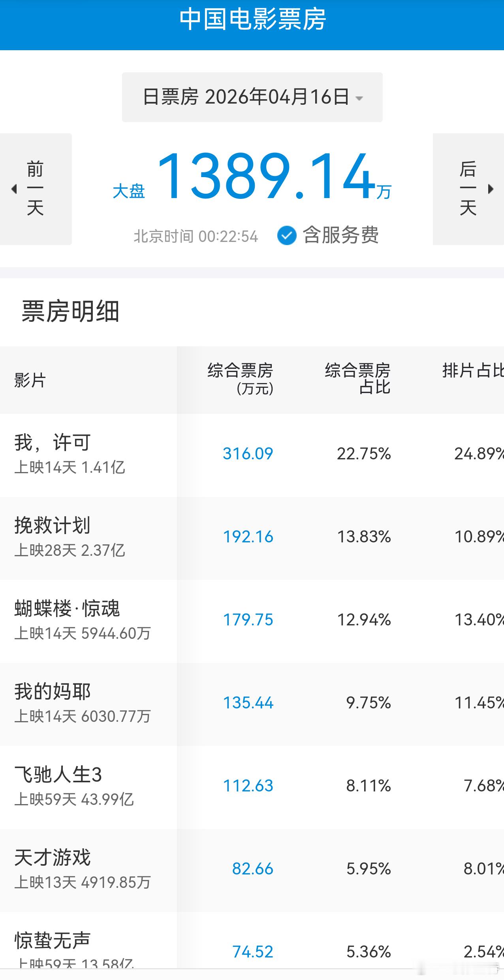Open the film row 飞驰人生3

tap(252, 787)
